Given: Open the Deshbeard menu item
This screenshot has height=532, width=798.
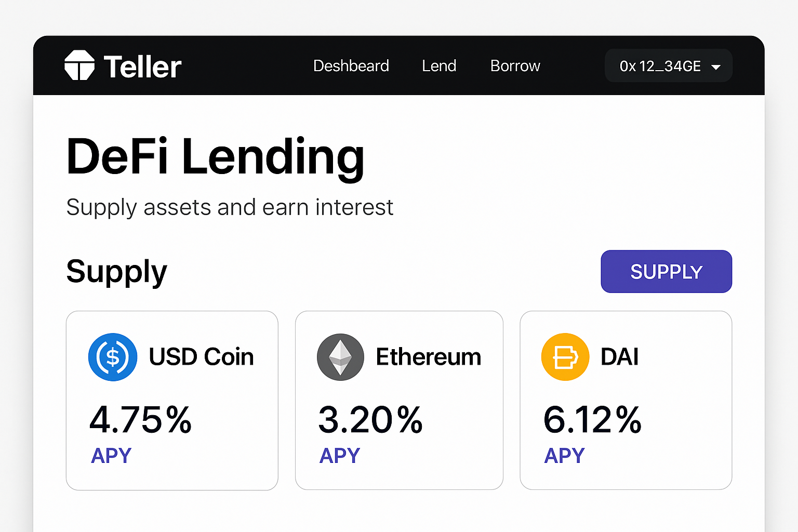Looking at the screenshot, I should click(351, 66).
